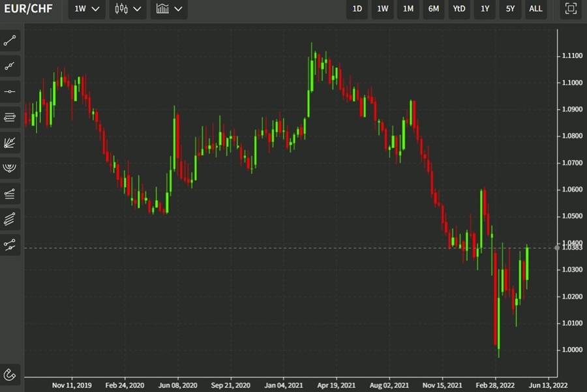Viewport: 587px width, 392px height.
Task: Click the Sep 21, 2020 date label
Action: (231, 385)
